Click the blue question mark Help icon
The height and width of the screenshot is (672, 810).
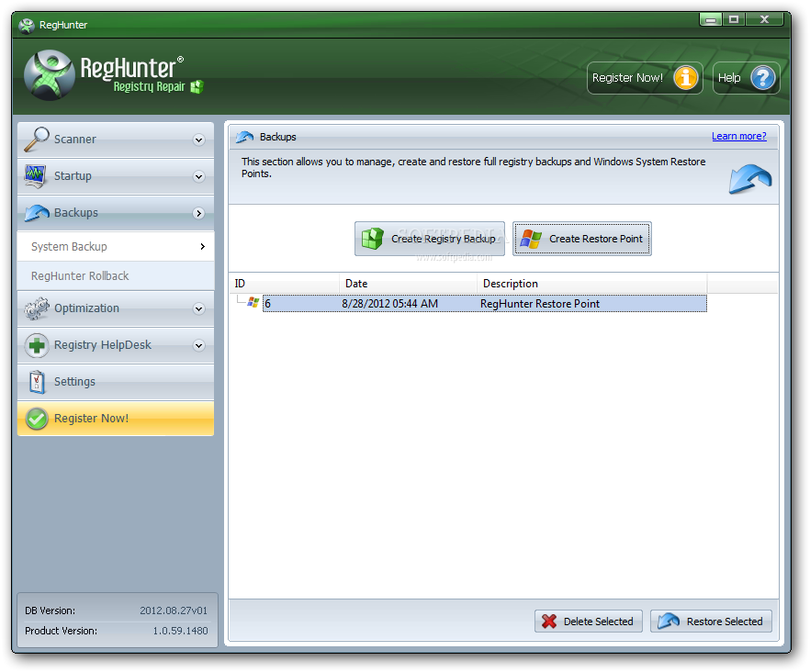[x=763, y=78]
